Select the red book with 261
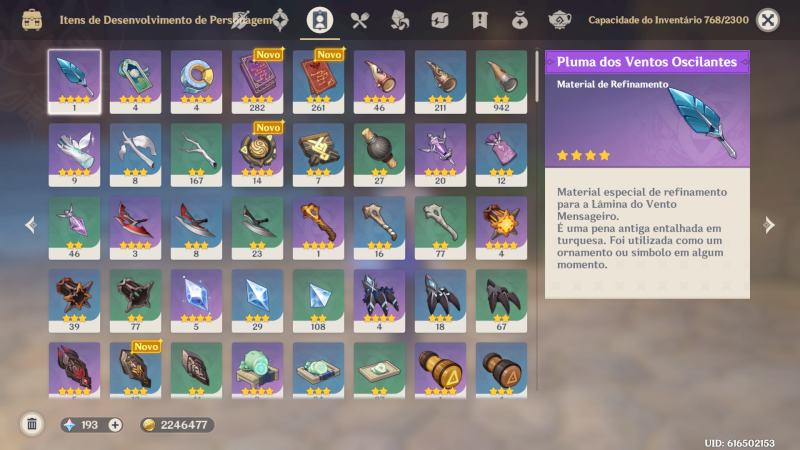Screen dimensions: 800x450 pos(318,82)
